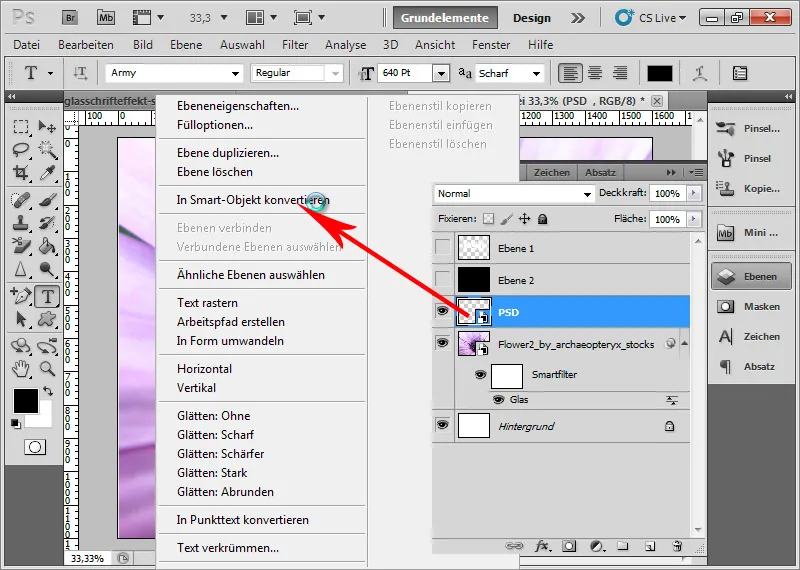Screen dimensions: 800x570
Task: Open the 640 Pt font size dropdown
Action: coord(441,73)
